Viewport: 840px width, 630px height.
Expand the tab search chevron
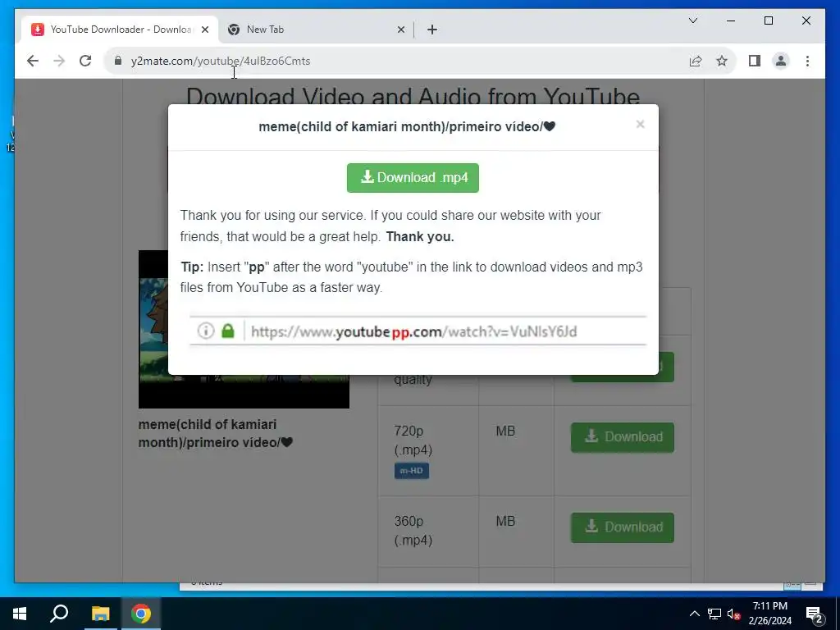(x=692, y=21)
